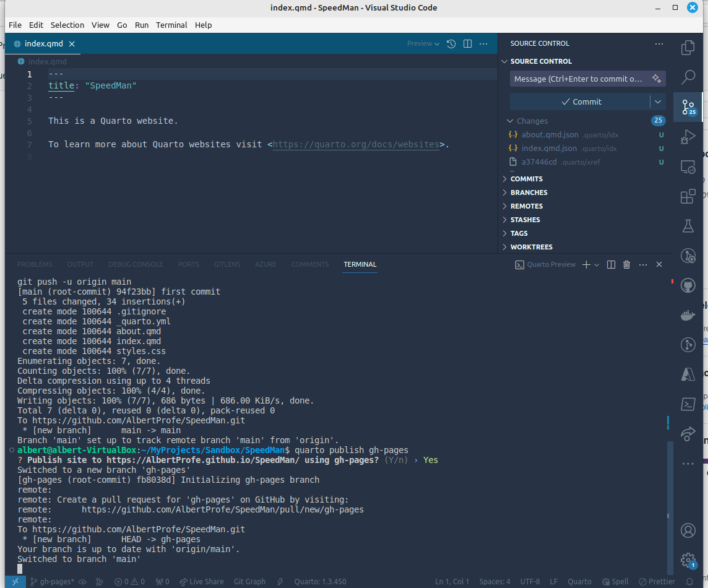The height and width of the screenshot is (588, 708).
Task: Open terminal panel More Actions
Action: (x=643, y=265)
